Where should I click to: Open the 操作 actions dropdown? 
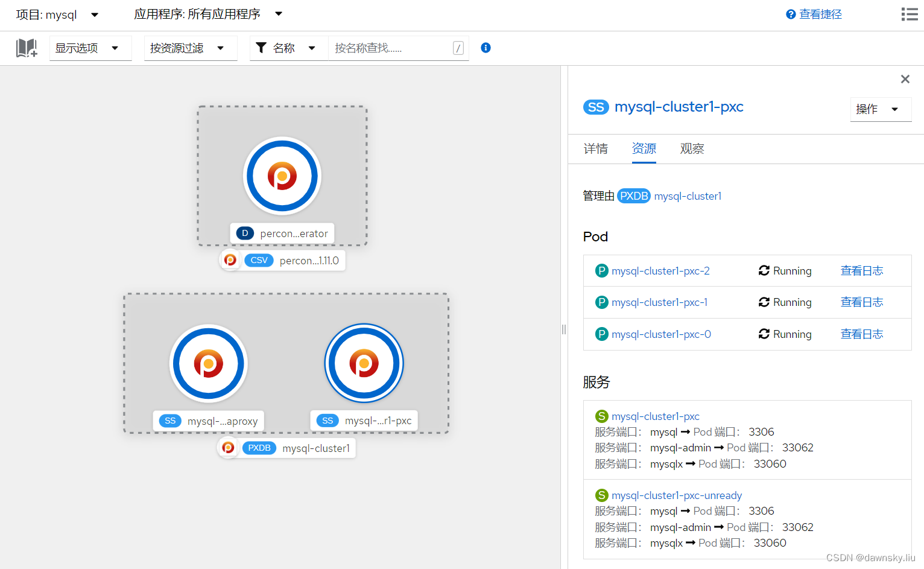pyautogui.click(x=881, y=109)
